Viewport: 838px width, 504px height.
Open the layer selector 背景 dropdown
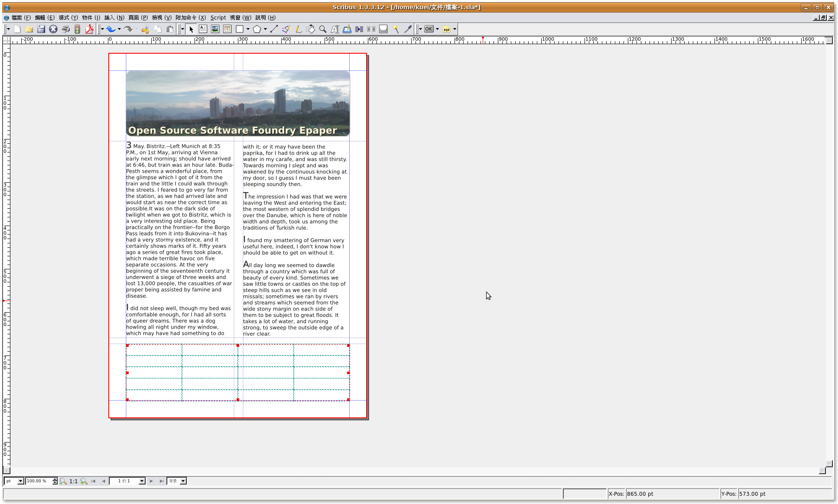coord(183,481)
